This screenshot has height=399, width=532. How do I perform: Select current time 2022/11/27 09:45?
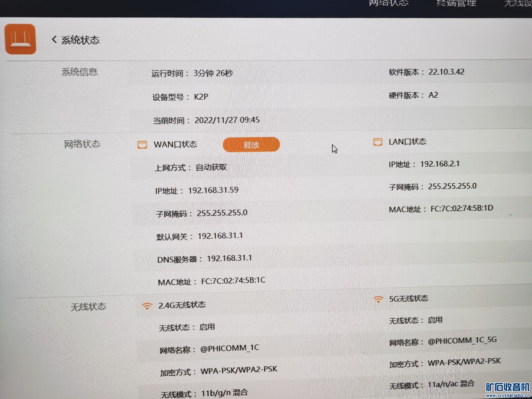tap(227, 120)
